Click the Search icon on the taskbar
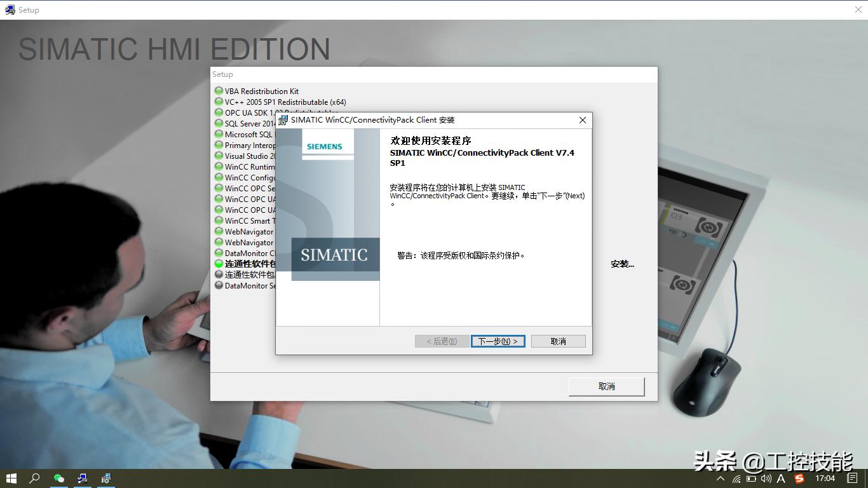Viewport: 868px width, 488px height. (x=35, y=478)
